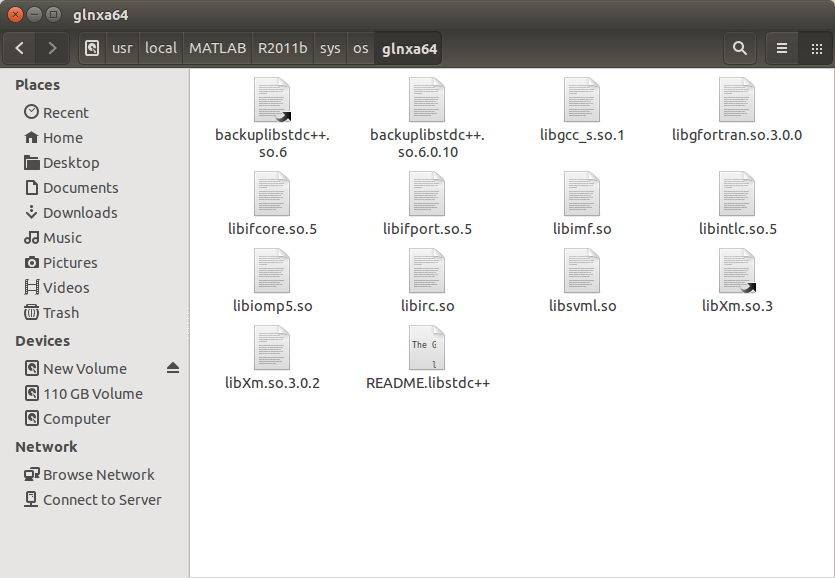Select the libXm.so.3 symlink file
The image size is (835, 578).
pyautogui.click(x=737, y=270)
